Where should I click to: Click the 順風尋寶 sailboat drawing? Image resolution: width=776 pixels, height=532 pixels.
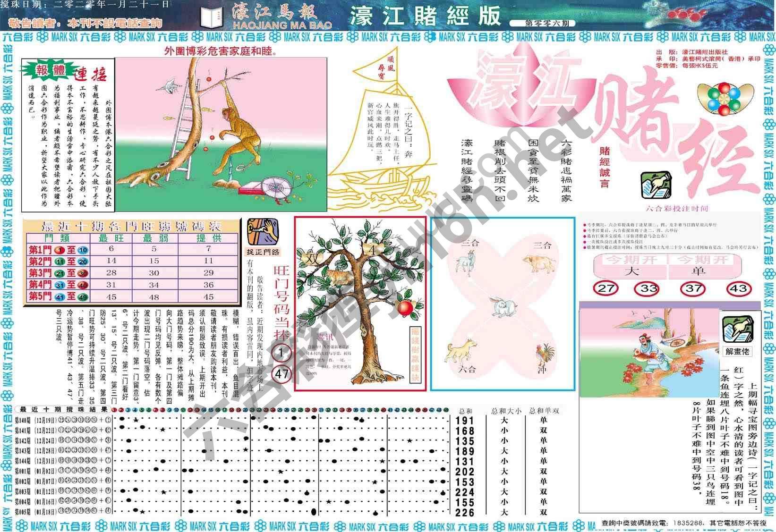coord(383,132)
